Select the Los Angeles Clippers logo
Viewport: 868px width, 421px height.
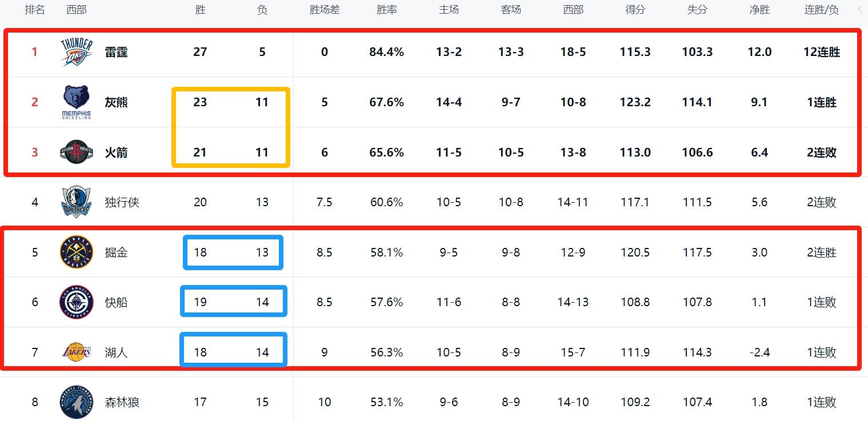pyautogui.click(x=76, y=302)
